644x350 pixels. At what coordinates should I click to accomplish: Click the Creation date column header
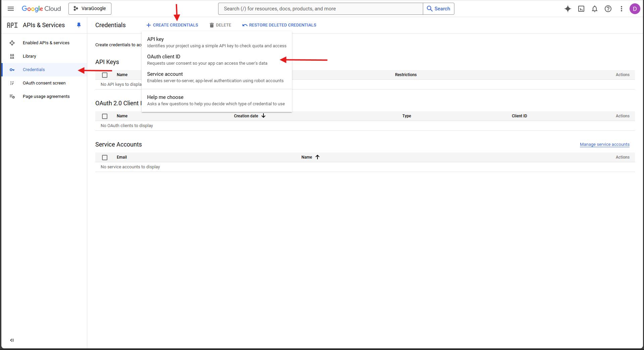point(246,116)
